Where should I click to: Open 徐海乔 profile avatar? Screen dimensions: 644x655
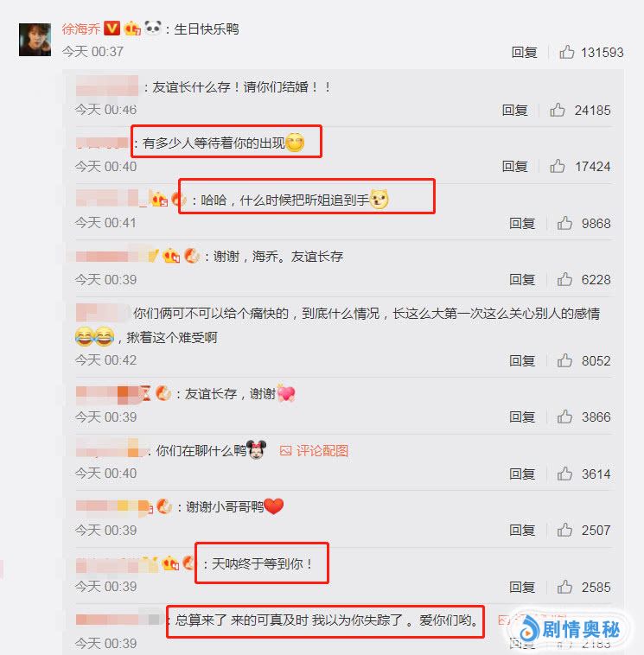35,40
